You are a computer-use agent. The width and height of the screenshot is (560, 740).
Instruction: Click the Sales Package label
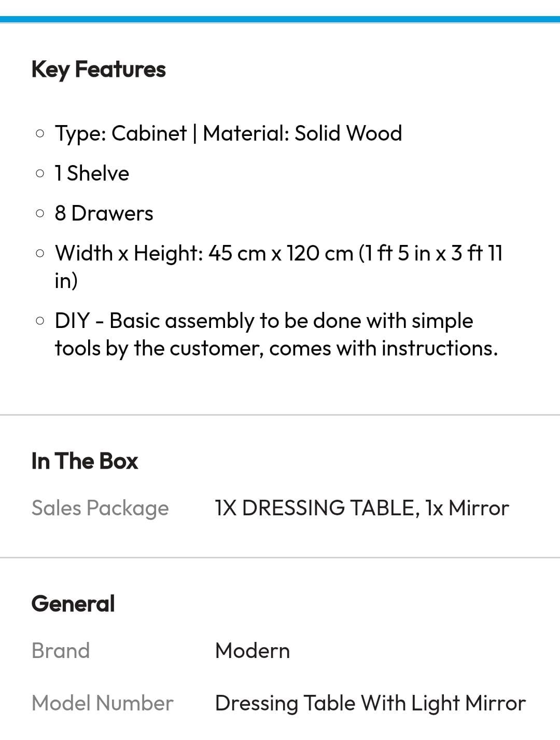click(100, 508)
